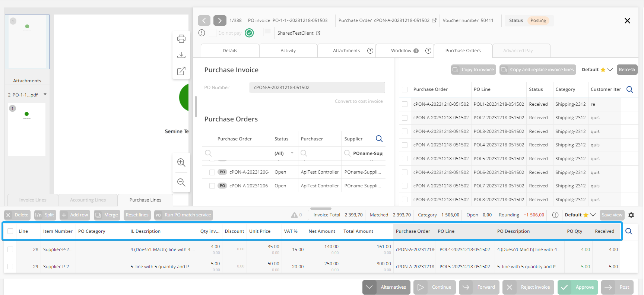Zoom out of the document preview
This screenshot has height=295, width=644.
[x=181, y=182]
